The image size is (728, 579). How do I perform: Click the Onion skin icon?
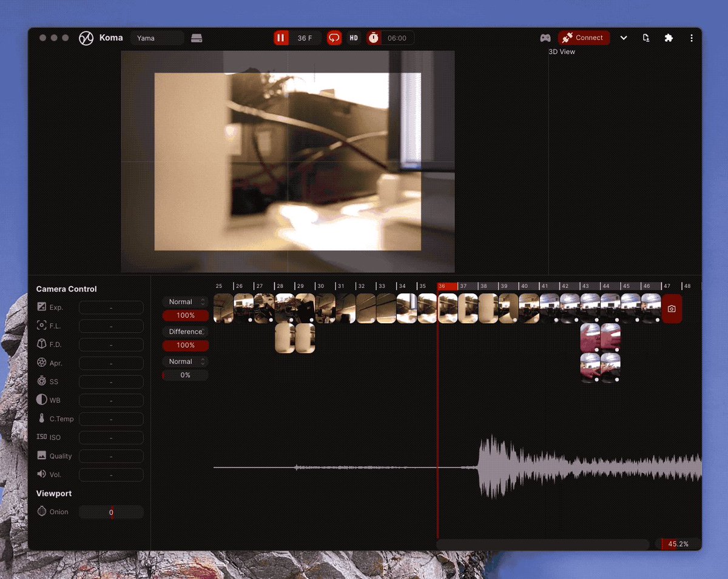pos(42,512)
